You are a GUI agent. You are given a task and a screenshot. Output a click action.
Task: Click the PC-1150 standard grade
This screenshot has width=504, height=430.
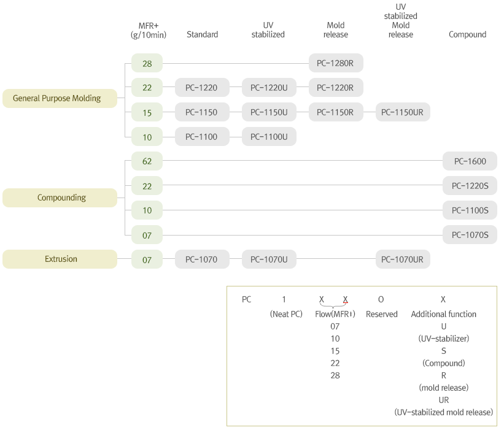(x=202, y=112)
